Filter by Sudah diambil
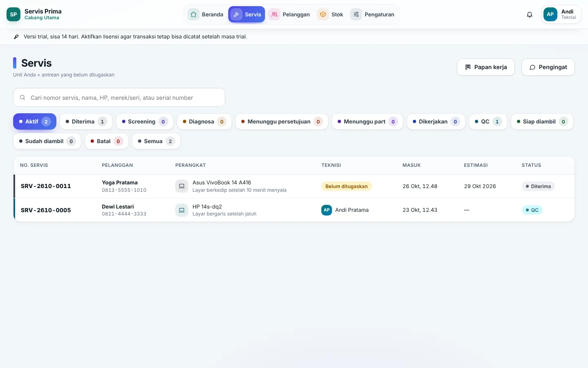Image resolution: width=588 pixels, height=368 pixels. pos(47,141)
